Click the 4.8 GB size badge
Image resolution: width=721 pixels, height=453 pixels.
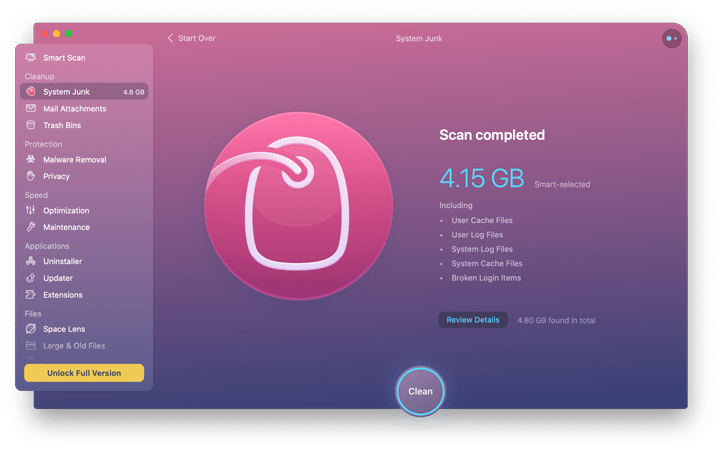tap(134, 92)
